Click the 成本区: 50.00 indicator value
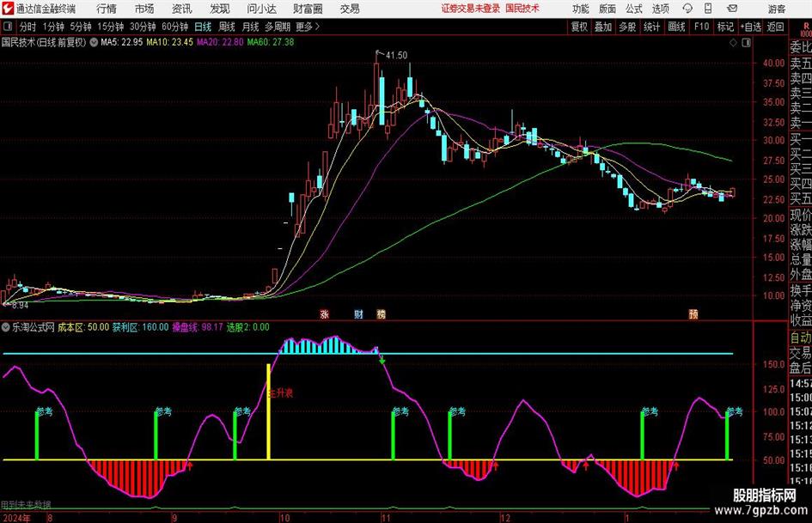812x523 pixels. [83, 327]
